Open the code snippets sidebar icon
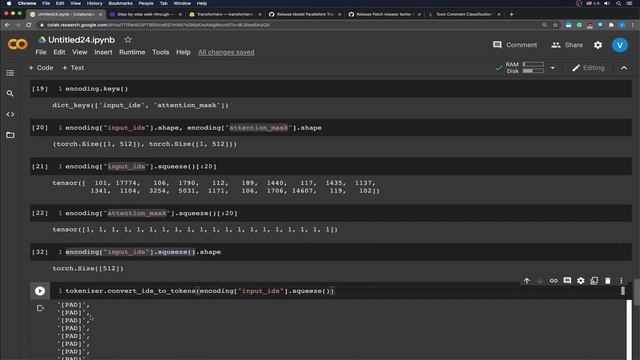The image size is (640, 360). point(10,114)
